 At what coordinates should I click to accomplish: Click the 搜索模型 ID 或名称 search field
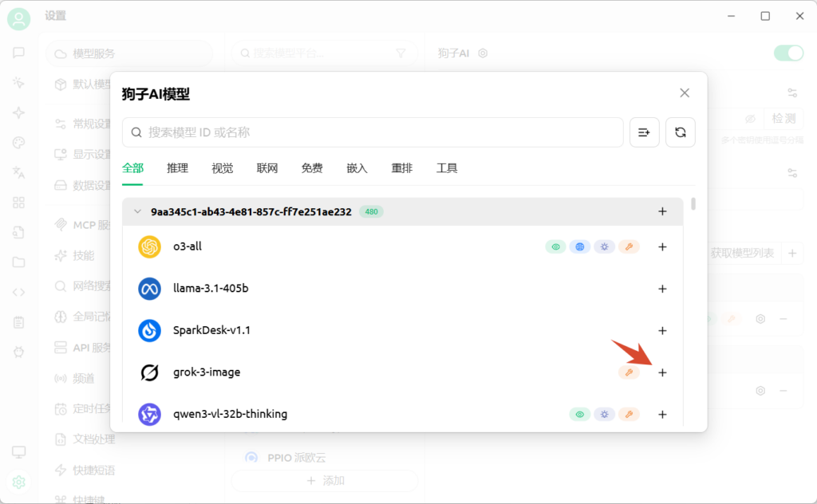(373, 132)
